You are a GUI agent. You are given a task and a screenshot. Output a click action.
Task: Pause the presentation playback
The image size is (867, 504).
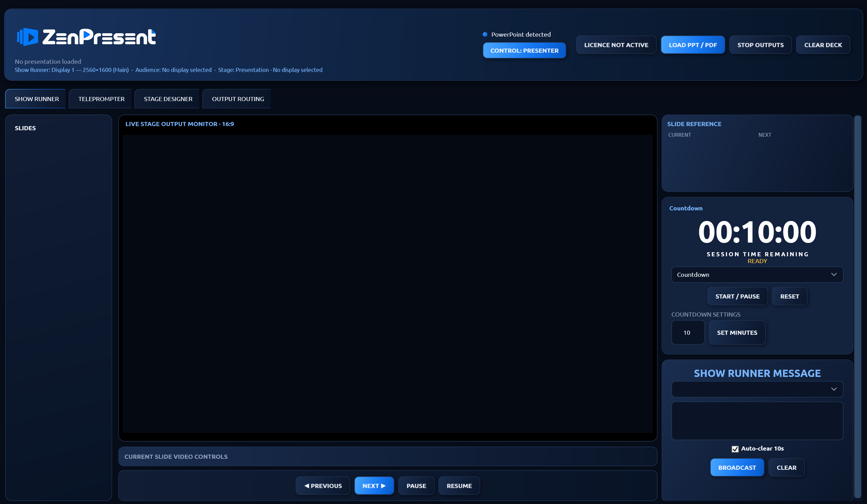pos(416,486)
